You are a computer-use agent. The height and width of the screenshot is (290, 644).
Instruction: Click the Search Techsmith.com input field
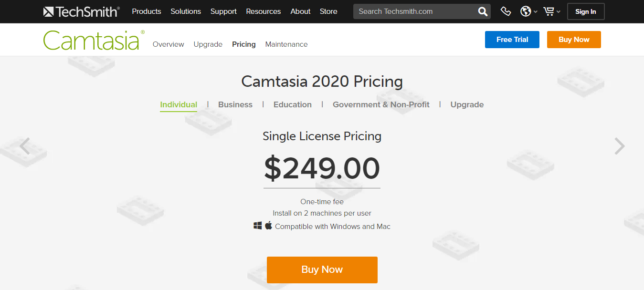click(415, 11)
